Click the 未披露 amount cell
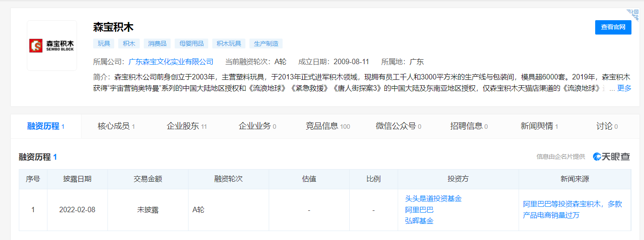 (x=148, y=209)
